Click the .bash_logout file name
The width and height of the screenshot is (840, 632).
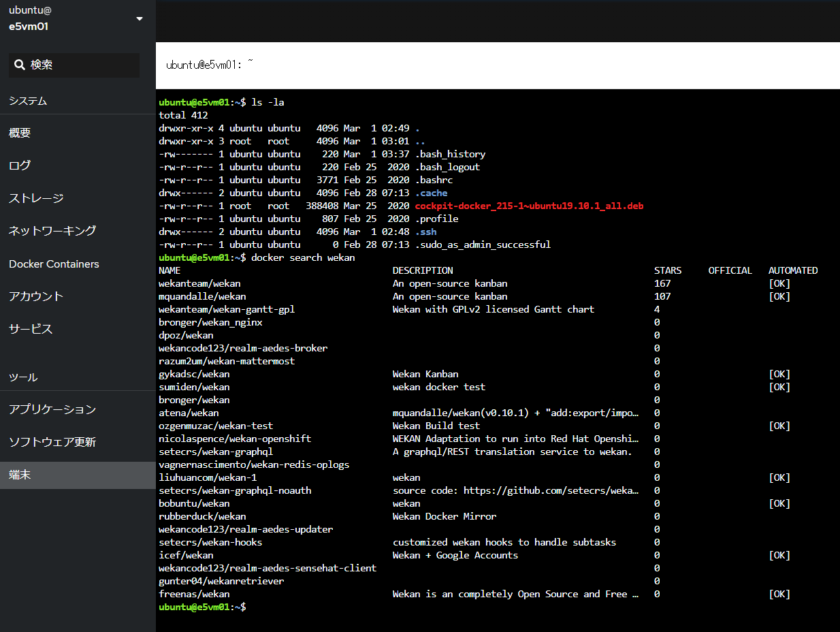pyautogui.click(x=447, y=167)
